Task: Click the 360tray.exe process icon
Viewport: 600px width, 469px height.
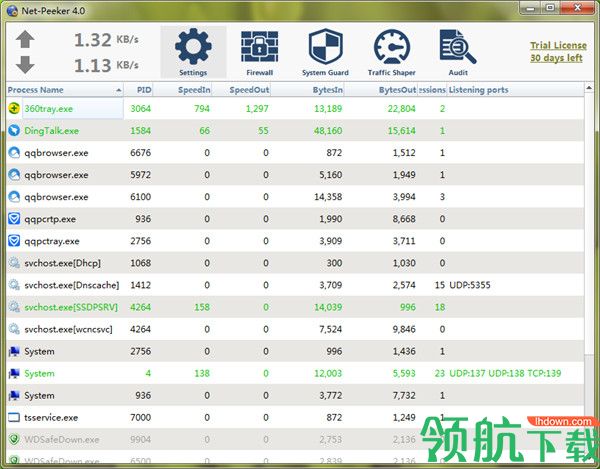Action: [14, 108]
